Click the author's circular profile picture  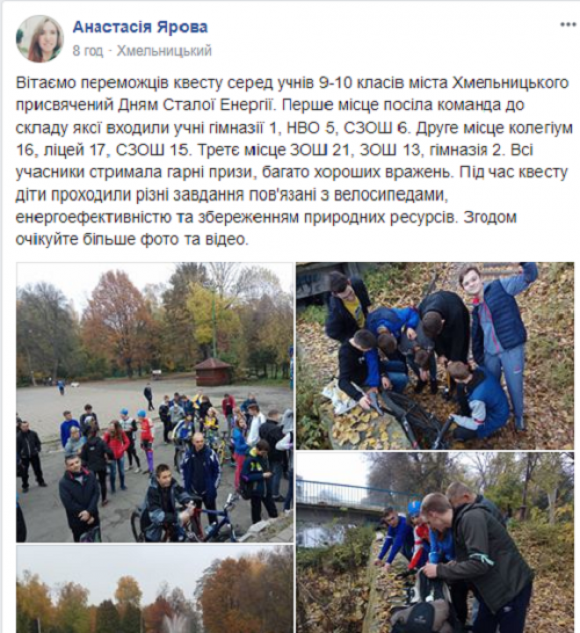point(40,39)
